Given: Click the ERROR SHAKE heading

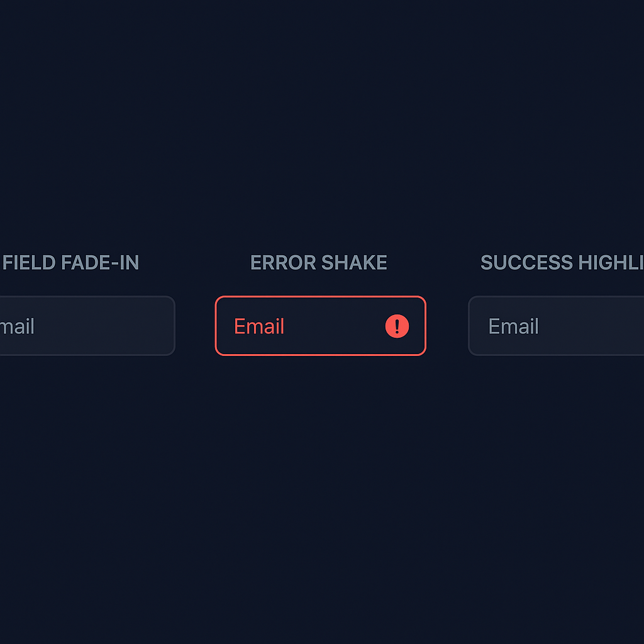Looking at the screenshot, I should (319, 262).
